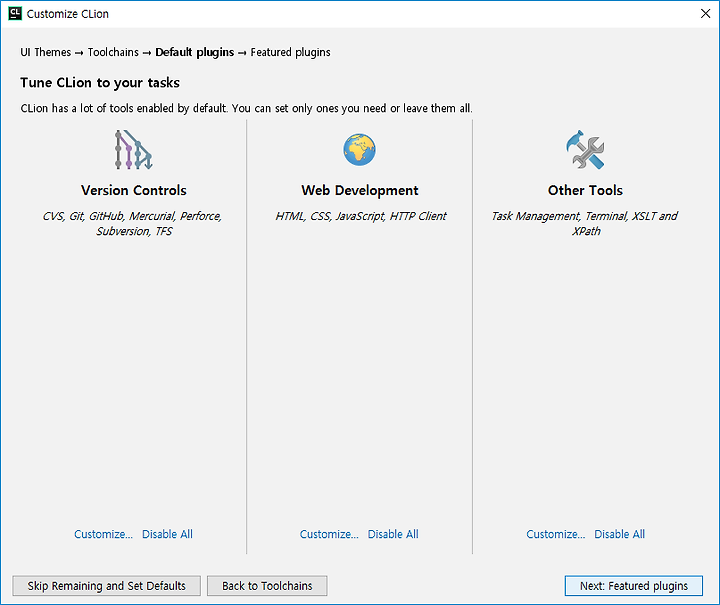
Task: Click the Web Development heading
Action: click(360, 190)
